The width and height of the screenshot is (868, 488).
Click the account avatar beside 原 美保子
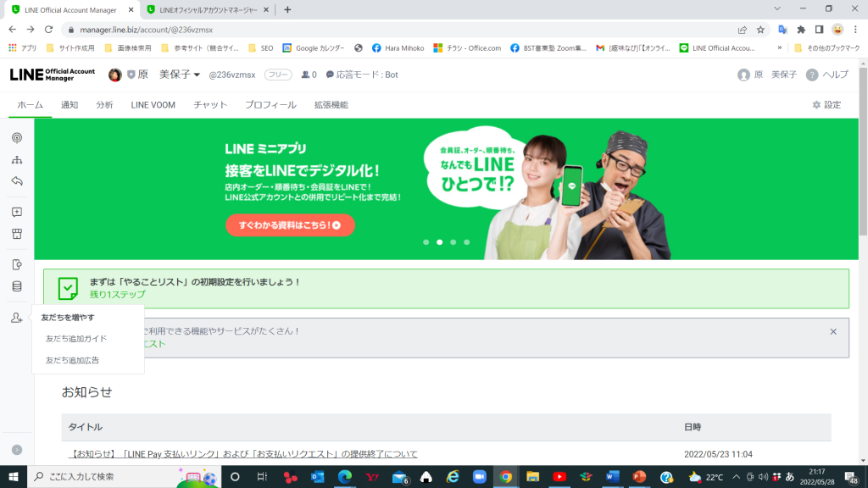click(114, 75)
